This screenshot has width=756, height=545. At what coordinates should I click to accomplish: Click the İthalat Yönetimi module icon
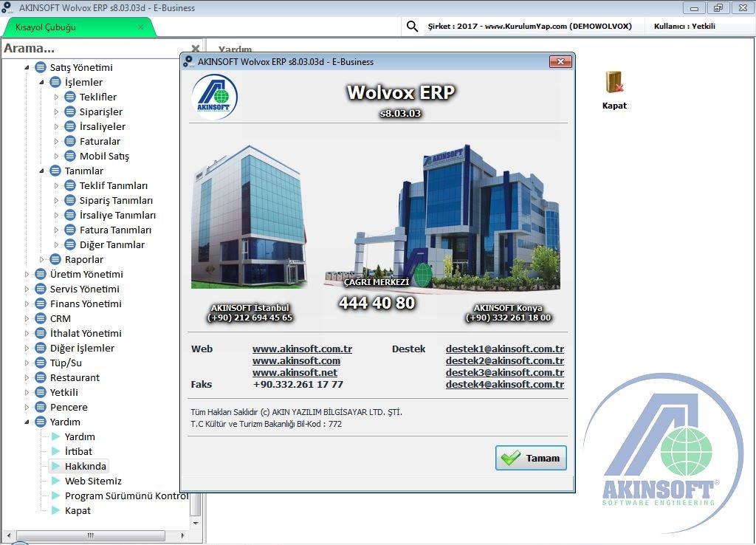[41, 333]
